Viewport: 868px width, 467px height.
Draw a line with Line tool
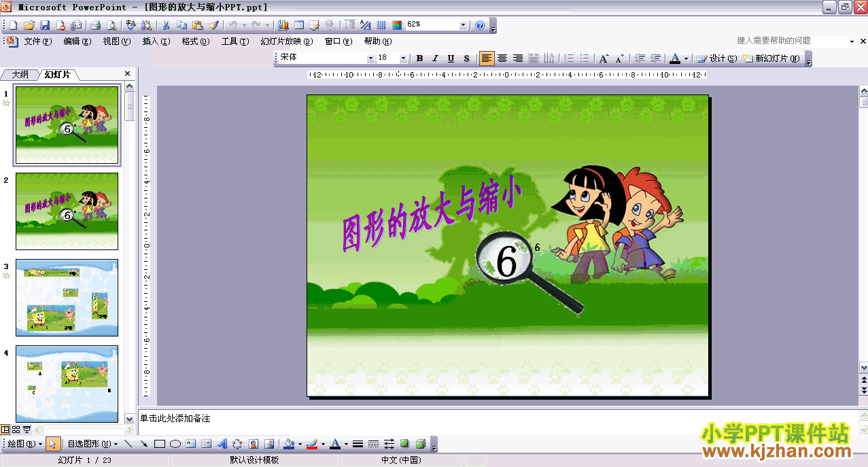pyautogui.click(x=128, y=444)
